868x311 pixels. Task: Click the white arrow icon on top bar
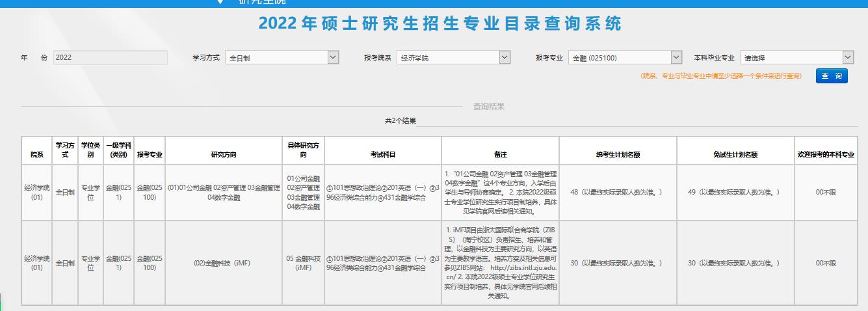[x=220, y=2]
